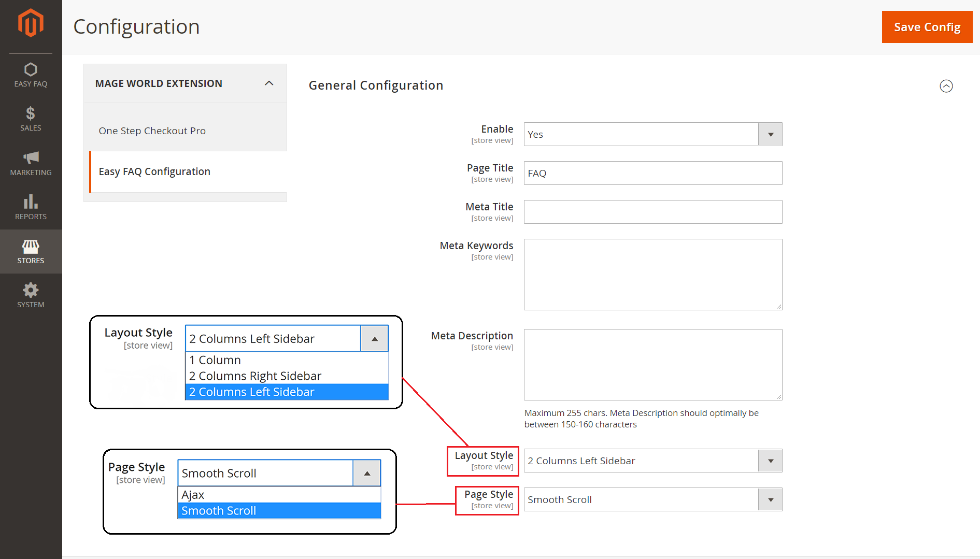
Task: Click the General Configuration section title
Action: pyautogui.click(x=376, y=85)
